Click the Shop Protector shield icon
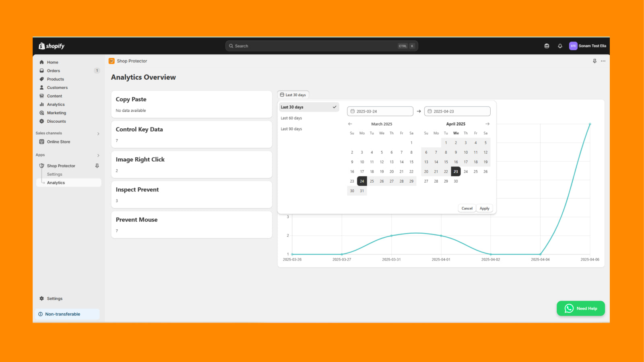 pos(42,165)
